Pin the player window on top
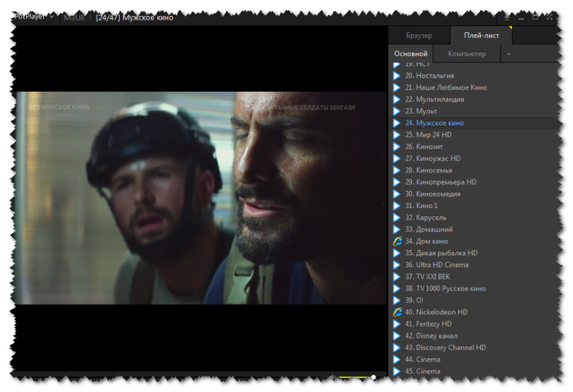Screen dimensions: 573x392 507,17
